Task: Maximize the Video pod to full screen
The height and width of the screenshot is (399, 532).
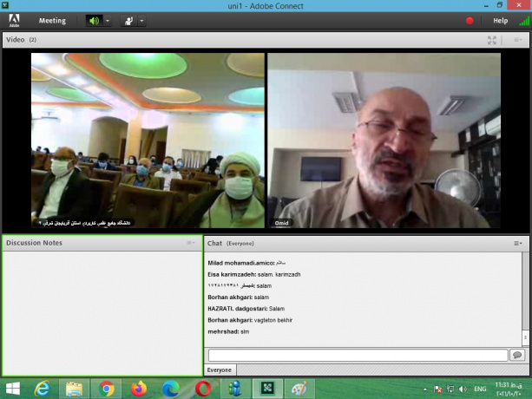Action: click(x=492, y=40)
